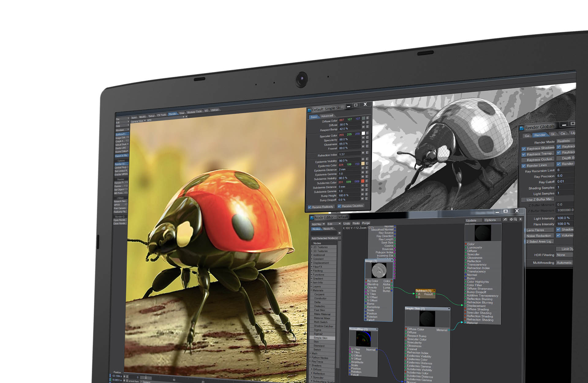Click the envelope E button for Bump Height
The height and width of the screenshot is (383, 588).
(367, 194)
